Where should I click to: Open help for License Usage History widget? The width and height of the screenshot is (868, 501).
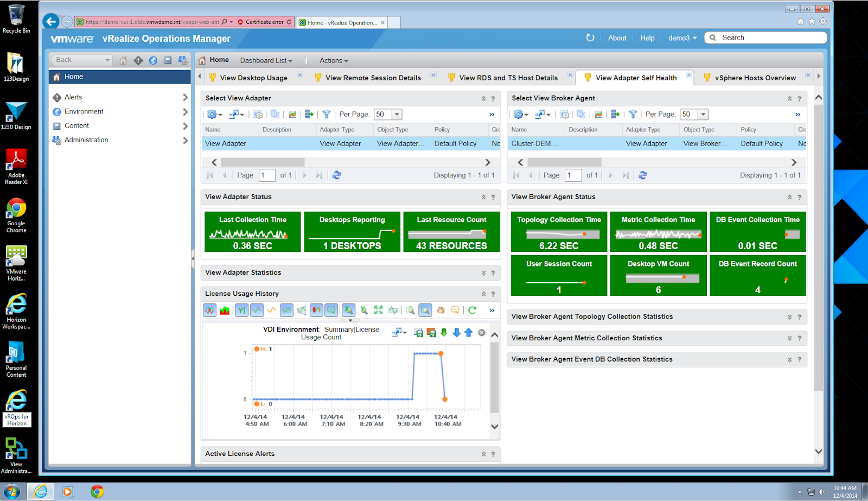tap(493, 294)
